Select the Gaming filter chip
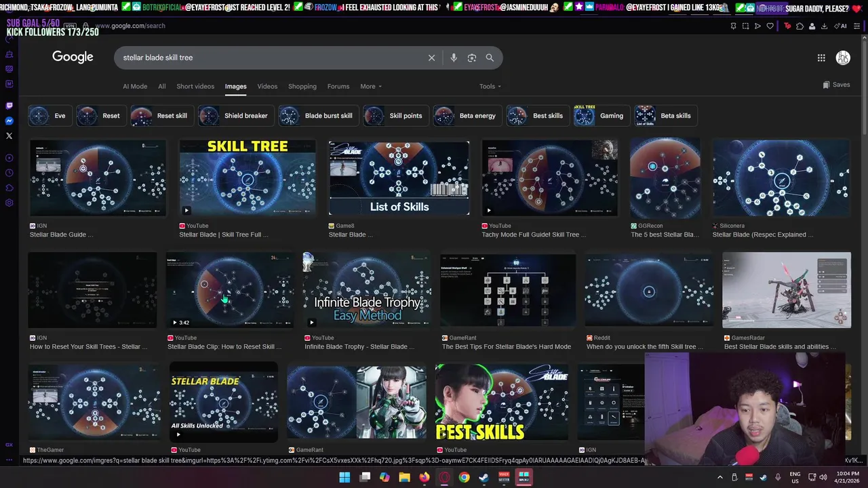The image size is (868, 488). [x=601, y=116]
